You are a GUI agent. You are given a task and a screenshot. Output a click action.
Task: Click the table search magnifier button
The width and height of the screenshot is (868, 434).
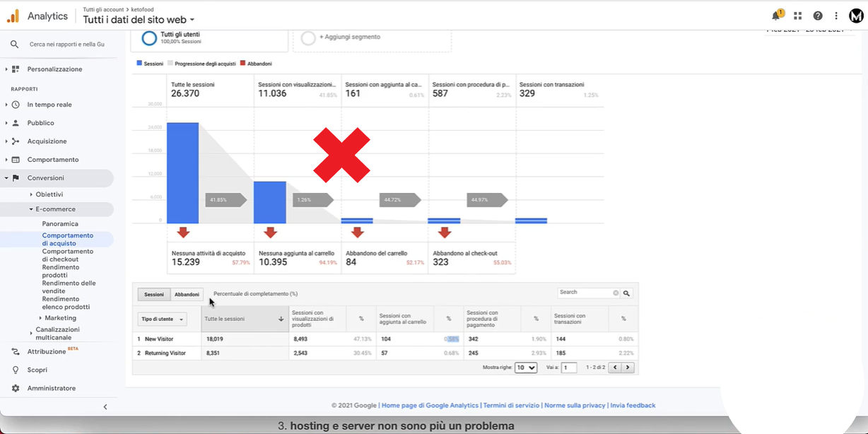click(x=626, y=293)
